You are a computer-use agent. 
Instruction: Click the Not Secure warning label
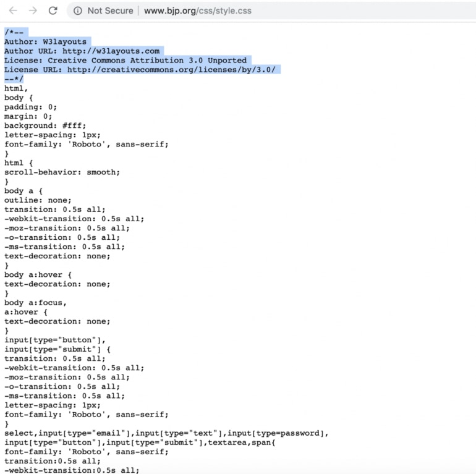click(109, 11)
